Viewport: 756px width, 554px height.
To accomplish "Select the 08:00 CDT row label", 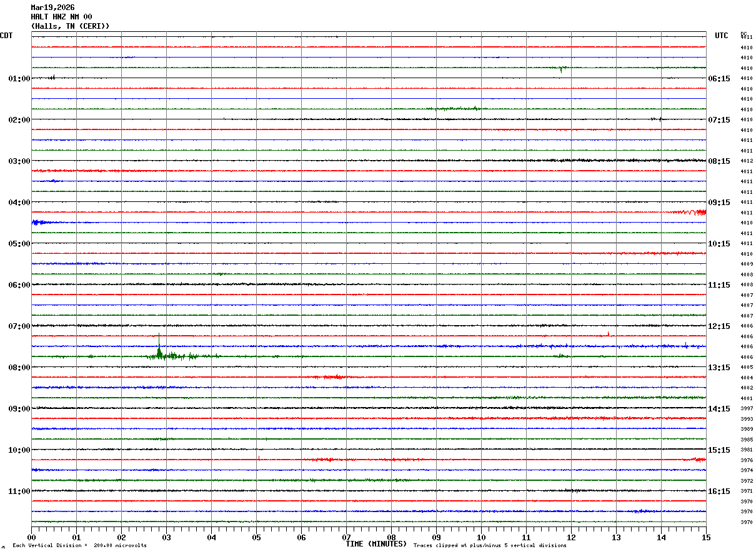I will coord(19,368).
